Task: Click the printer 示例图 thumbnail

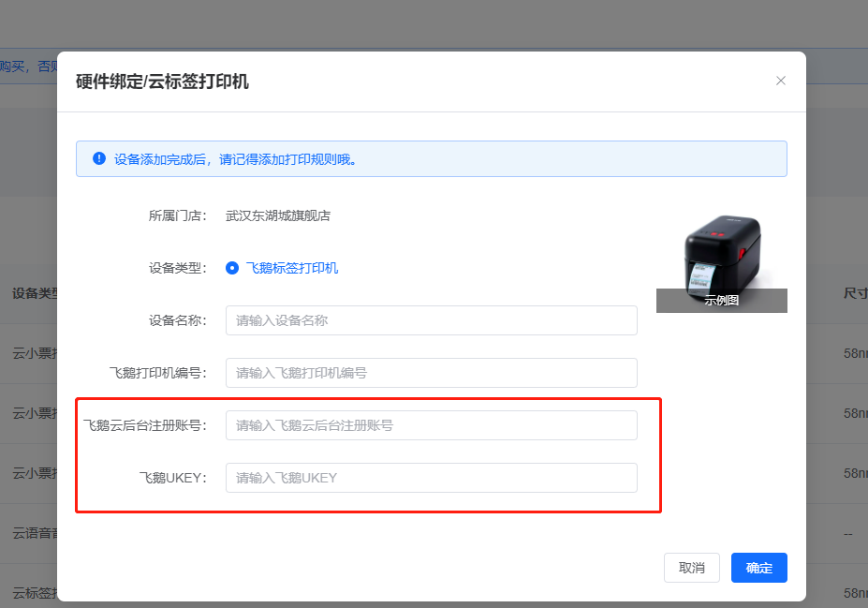Action: [722, 263]
